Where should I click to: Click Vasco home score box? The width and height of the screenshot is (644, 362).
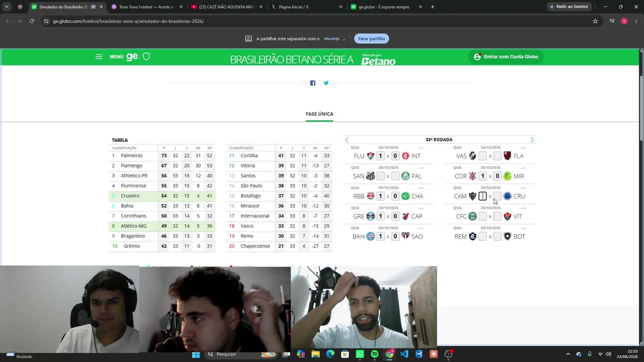[482, 156]
